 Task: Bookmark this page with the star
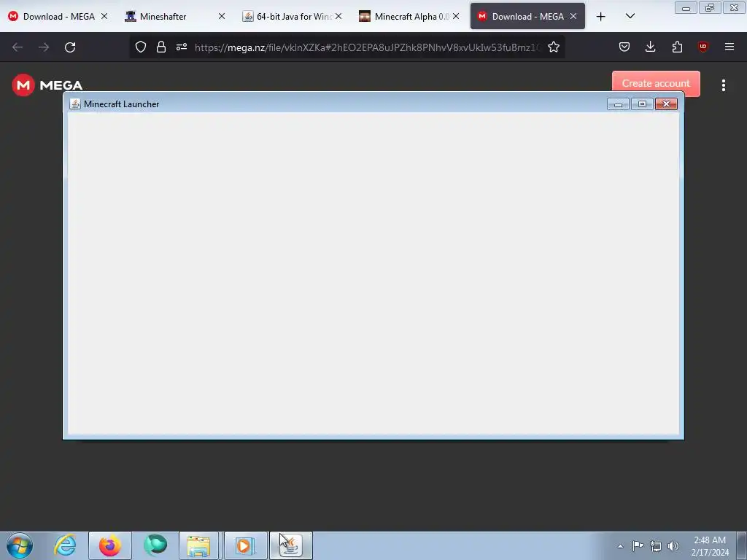pos(553,47)
